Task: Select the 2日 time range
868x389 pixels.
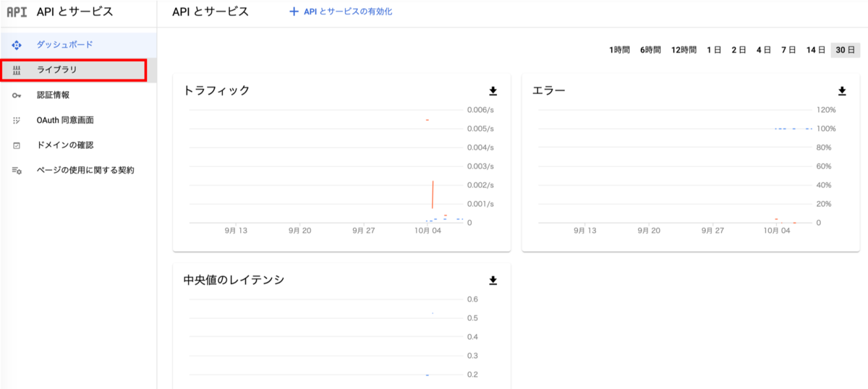Action: (x=739, y=50)
